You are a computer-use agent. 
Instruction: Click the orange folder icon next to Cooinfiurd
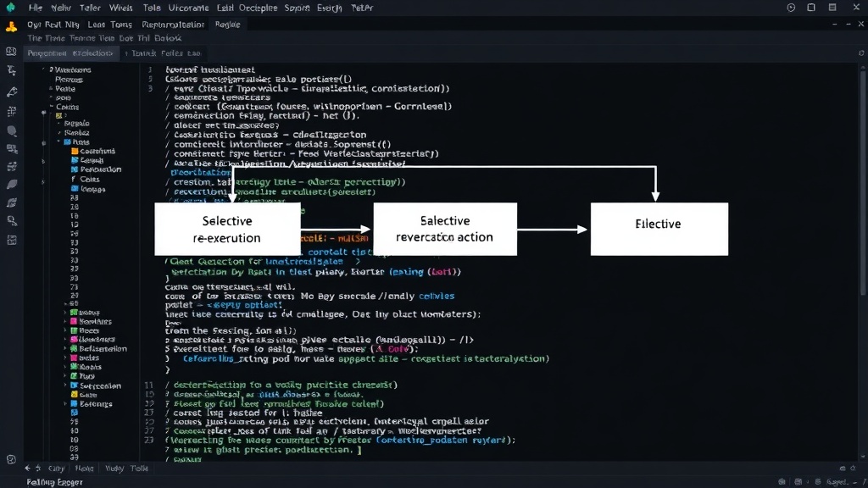(75, 151)
